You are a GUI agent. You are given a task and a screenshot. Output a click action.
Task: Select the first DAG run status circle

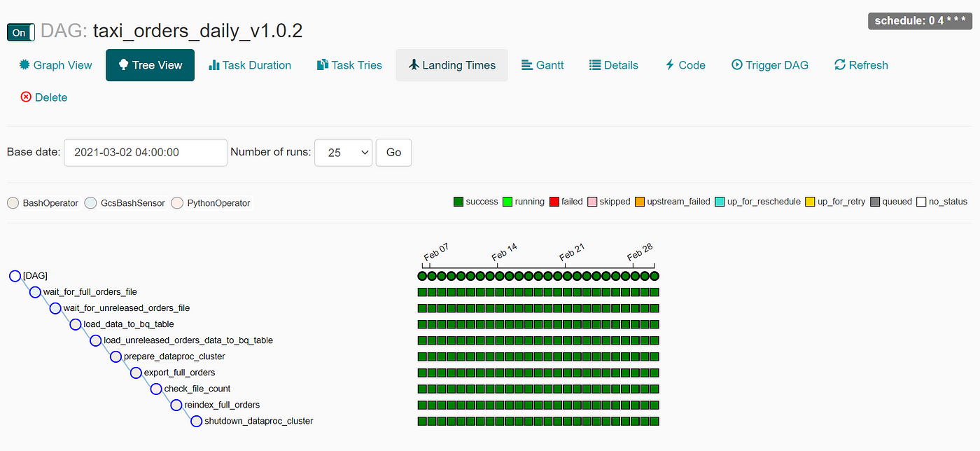(x=422, y=276)
